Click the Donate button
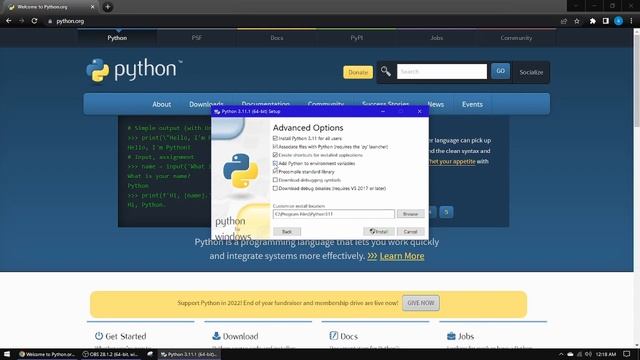This screenshot has height=360, width=640. (358, 72)
